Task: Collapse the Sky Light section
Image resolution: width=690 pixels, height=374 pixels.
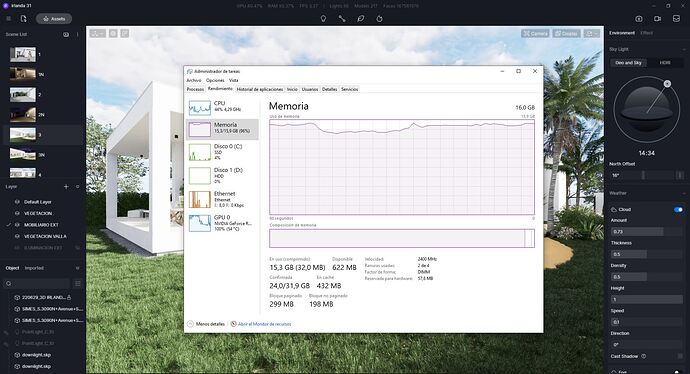Action: tap(684, 49)
